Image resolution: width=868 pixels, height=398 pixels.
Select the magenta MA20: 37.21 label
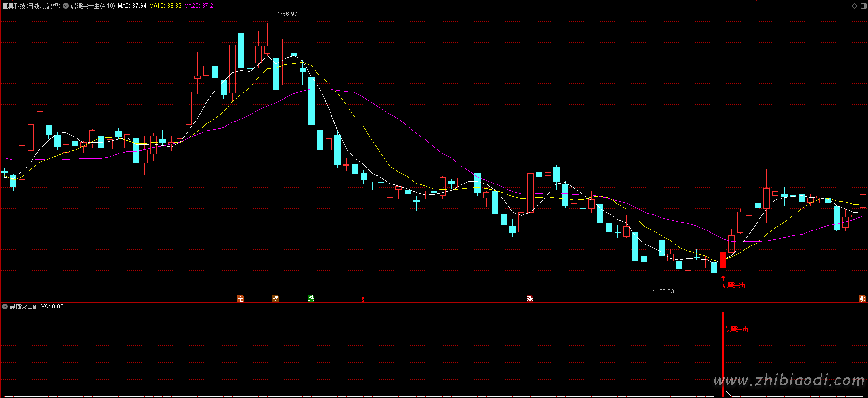pyautogui.click(x=200, y=6)
